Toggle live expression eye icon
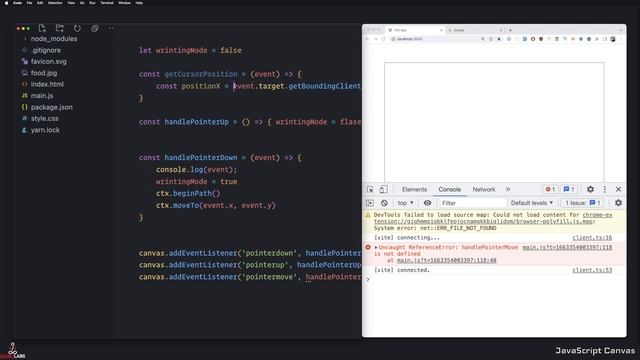 pos(427,203)
